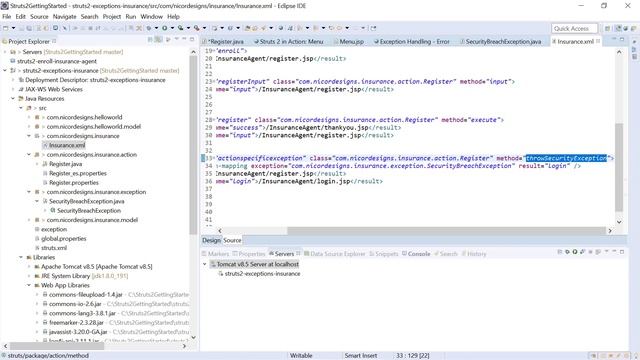Expand the Apache Tomcat v8.5 library node
The image size is (640, 360).
[x=29, y=267]
